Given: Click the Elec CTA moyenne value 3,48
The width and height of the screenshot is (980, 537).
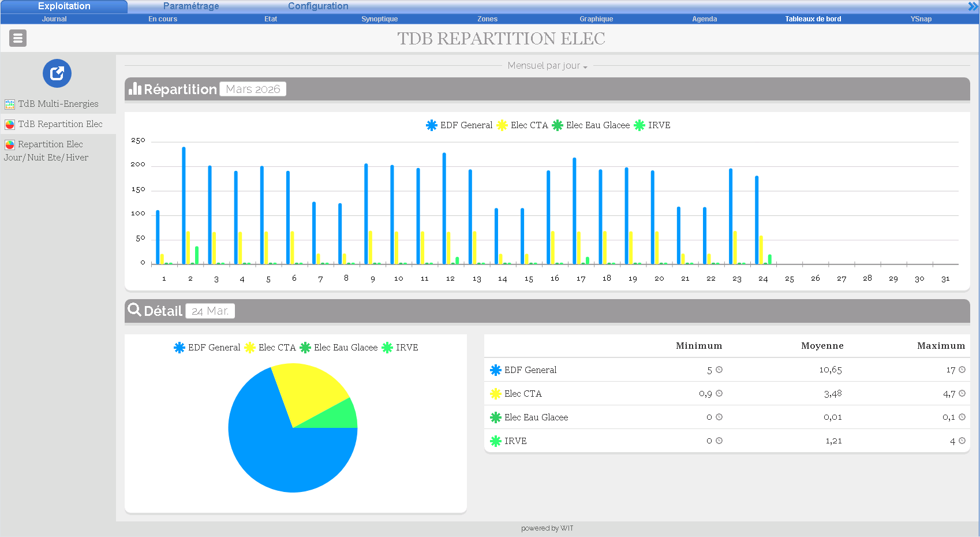Looking at the screenshot, I should 833,394.
